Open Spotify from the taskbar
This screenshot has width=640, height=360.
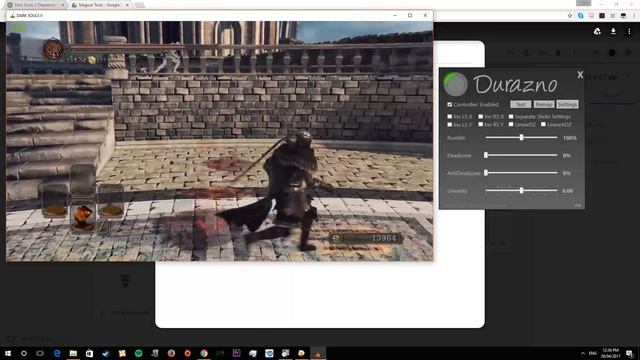coord(138,353)
